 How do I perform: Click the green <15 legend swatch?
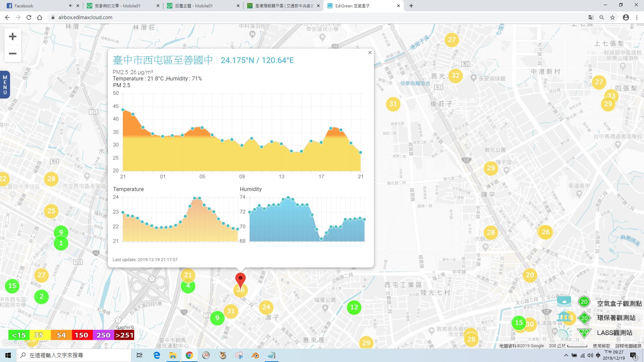(19, 335)
